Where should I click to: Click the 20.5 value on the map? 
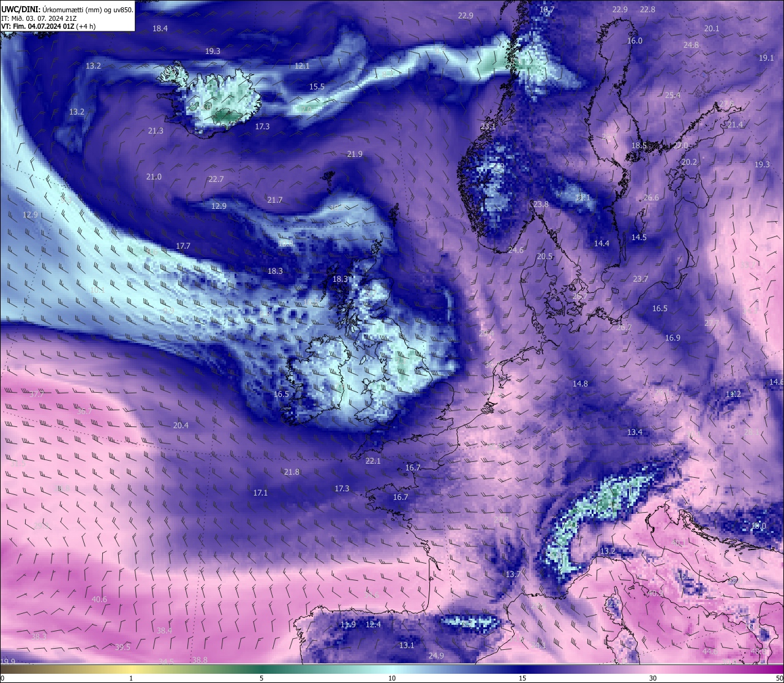[545, 256]
